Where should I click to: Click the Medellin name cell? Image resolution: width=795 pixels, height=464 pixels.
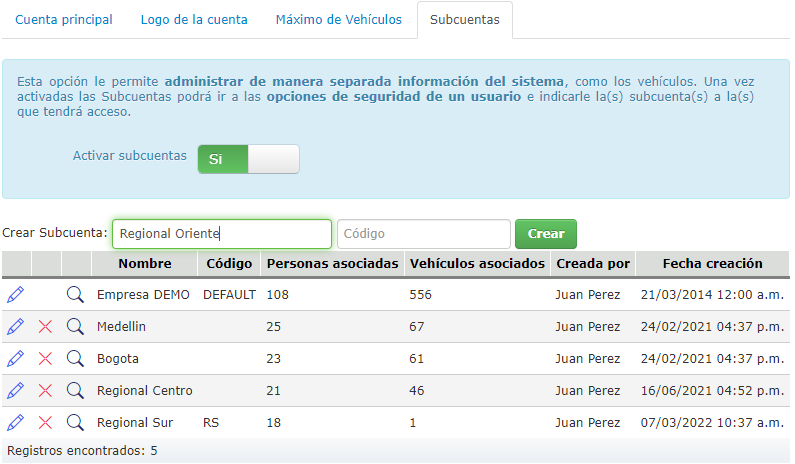click(x=121, y=327)
